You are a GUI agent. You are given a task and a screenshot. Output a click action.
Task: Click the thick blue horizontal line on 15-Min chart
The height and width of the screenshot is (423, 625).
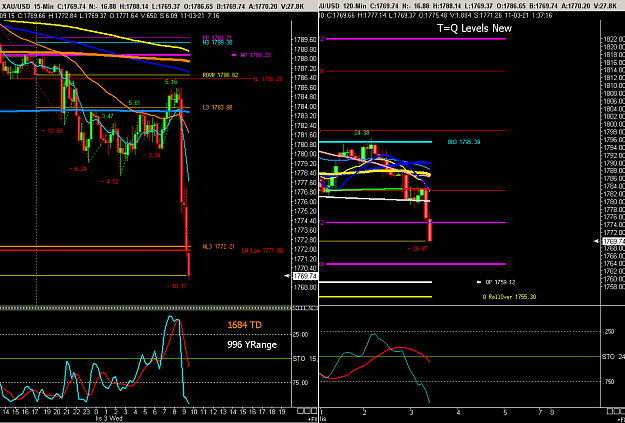pos(95,111)
